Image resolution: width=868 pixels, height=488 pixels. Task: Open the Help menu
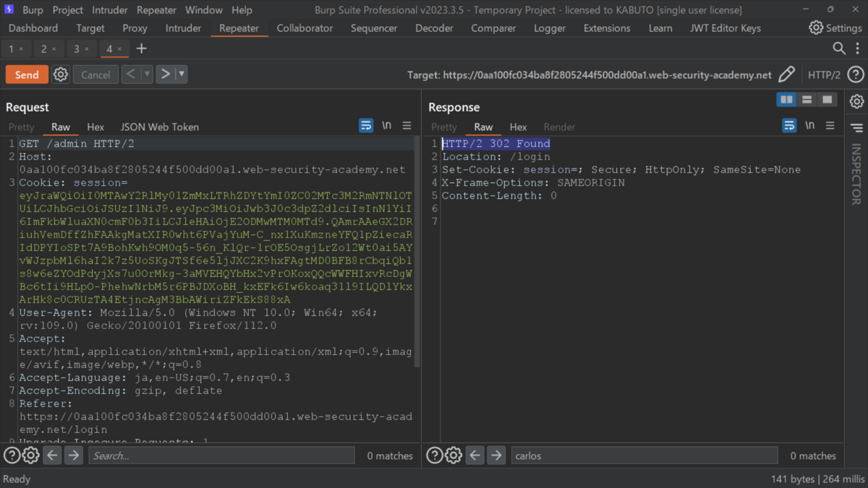[242, 10]
